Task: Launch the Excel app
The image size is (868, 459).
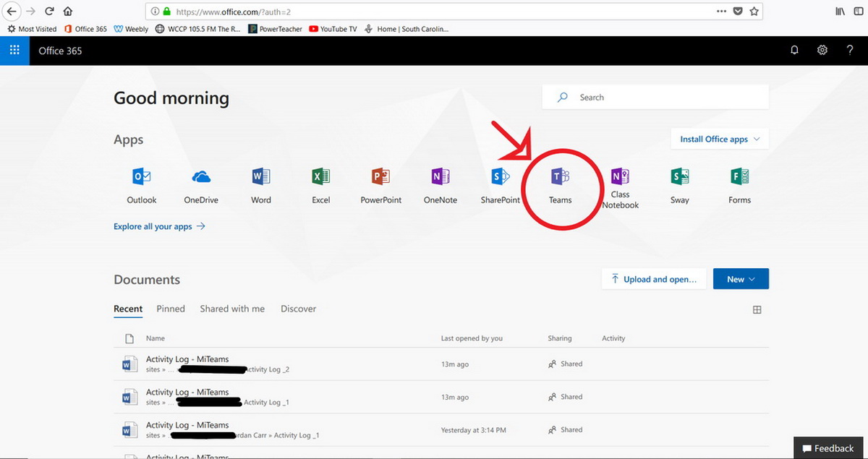Action: [320, 186]
